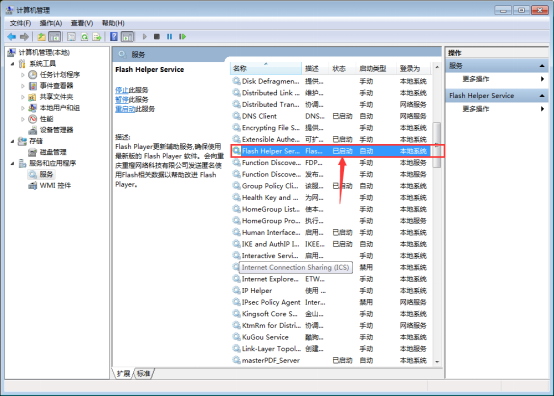Restart service with restart toolbar button
554x396 pixels.
[182, 36]
